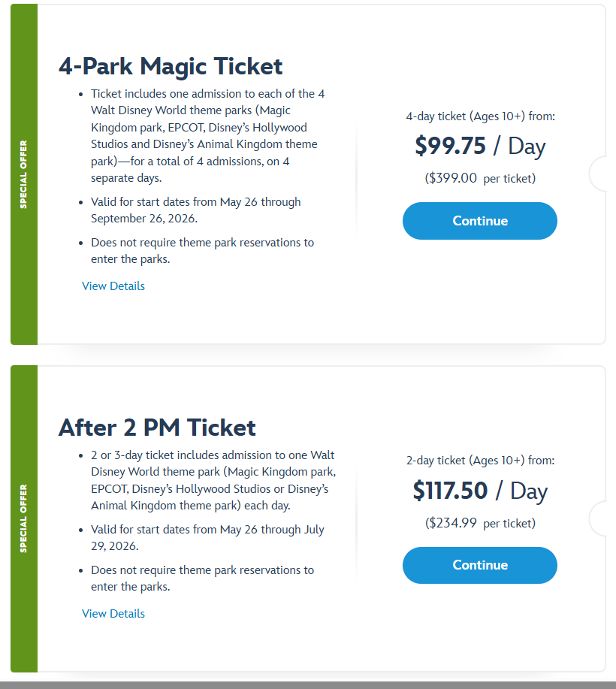616x689 pixels.
Task: Click the bullet mentioning July 29, 2026
Action: pyautogui.click(x=207, y=538)
